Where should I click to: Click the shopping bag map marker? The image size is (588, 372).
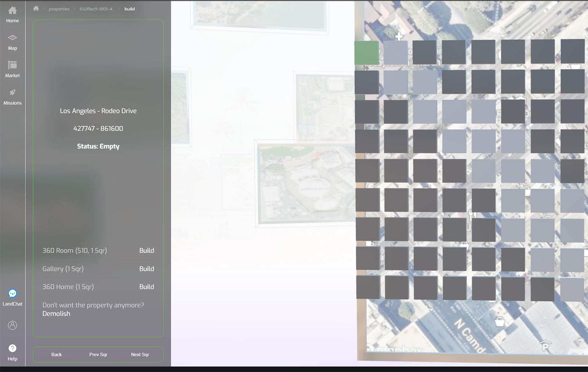tap(499, 322)
